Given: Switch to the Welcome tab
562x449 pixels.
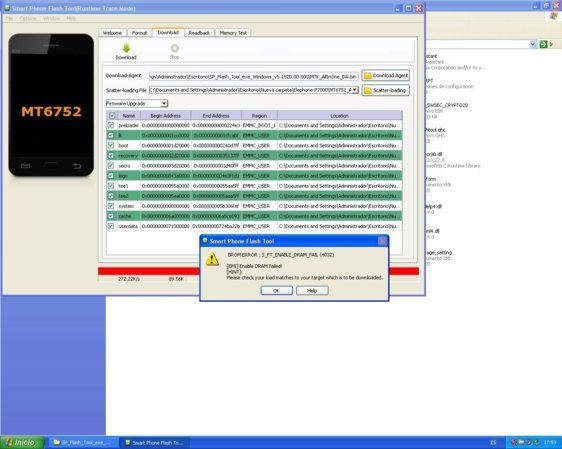Looking at the screenshot, I should pyautogui.click(x=113, y=33).
